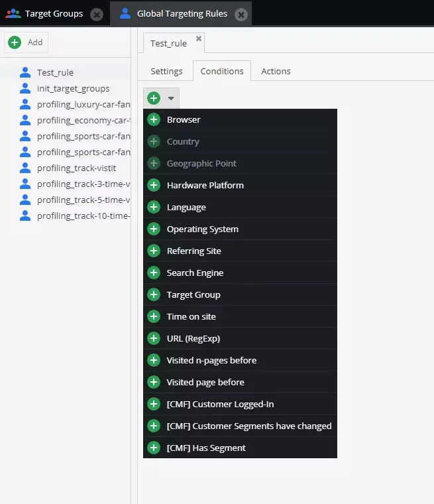Click the green plus icon beside Browser

pyautogui.click(x=154, y=119)
